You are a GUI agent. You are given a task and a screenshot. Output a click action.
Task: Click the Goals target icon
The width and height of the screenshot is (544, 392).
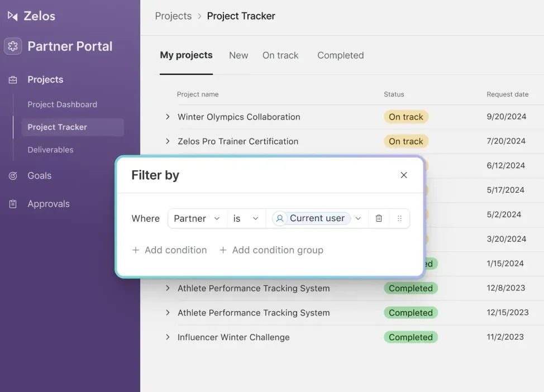pos(13,176)
